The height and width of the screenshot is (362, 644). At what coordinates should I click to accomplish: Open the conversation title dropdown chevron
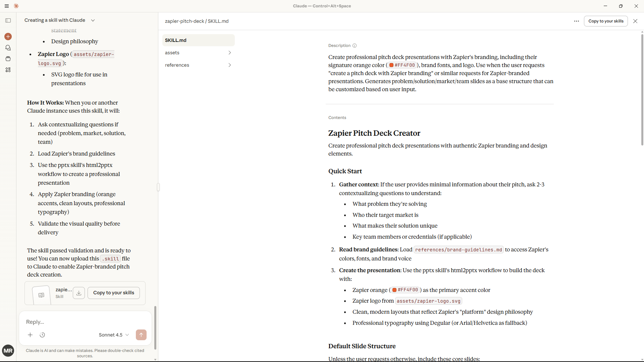pos(93,20)
